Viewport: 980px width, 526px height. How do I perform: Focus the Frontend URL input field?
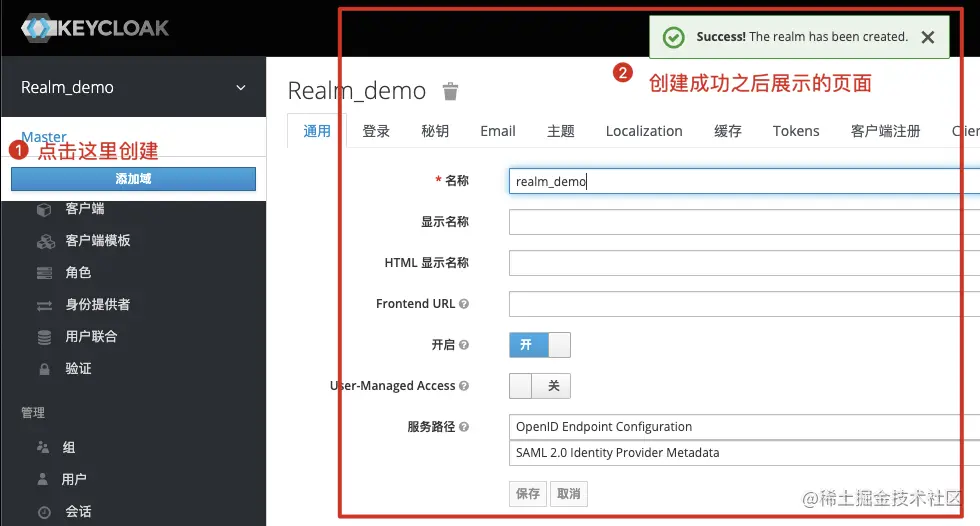pyautogui.click(x=744, y=304)
